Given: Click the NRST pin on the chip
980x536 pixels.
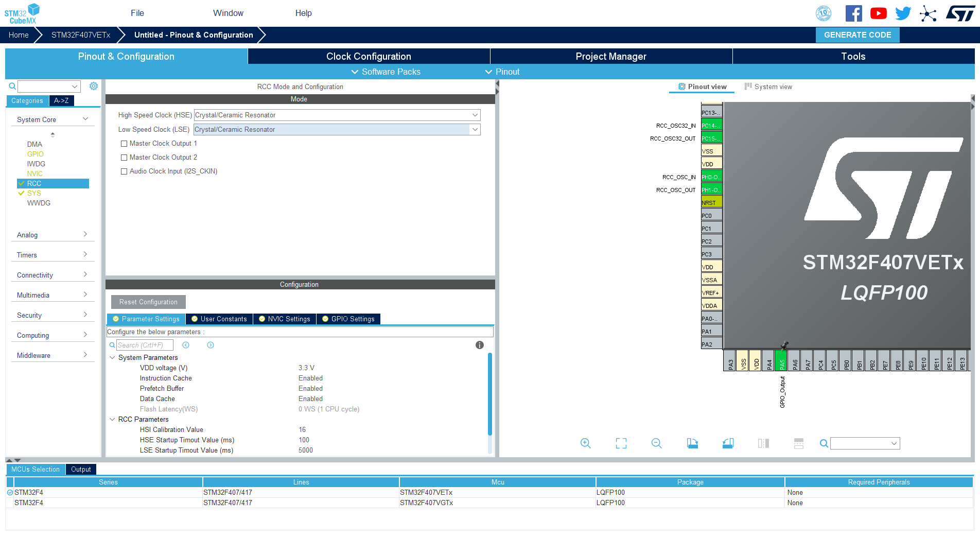Looking at the screenshot, I should pos(712,202).
